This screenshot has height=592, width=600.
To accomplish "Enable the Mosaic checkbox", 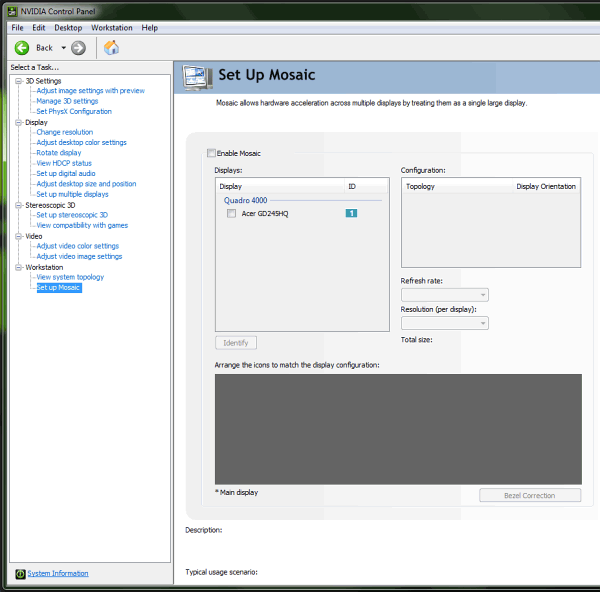I will coord(211,153).
